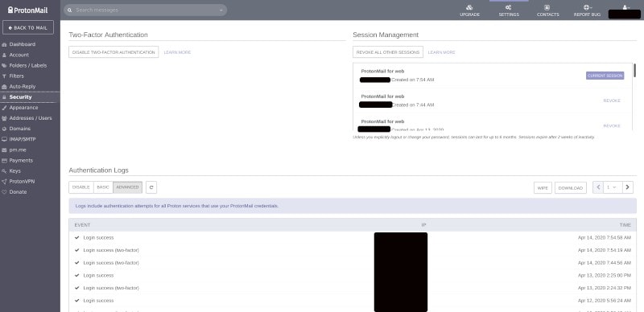Click the Account sidebar icon
Viewport: 644px width, 312px height.
pos(5,55)
